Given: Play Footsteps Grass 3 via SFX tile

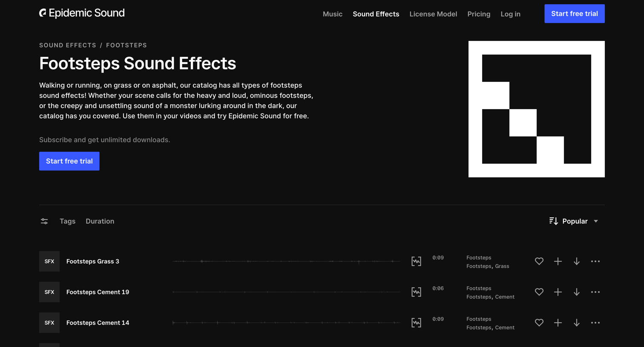Looking at the screenshot, I should [49, 261].
